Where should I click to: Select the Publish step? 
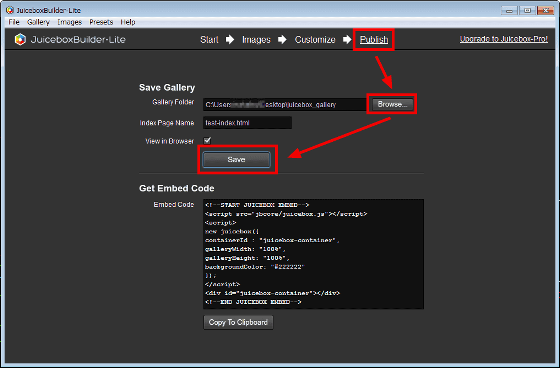coord(374,40)
